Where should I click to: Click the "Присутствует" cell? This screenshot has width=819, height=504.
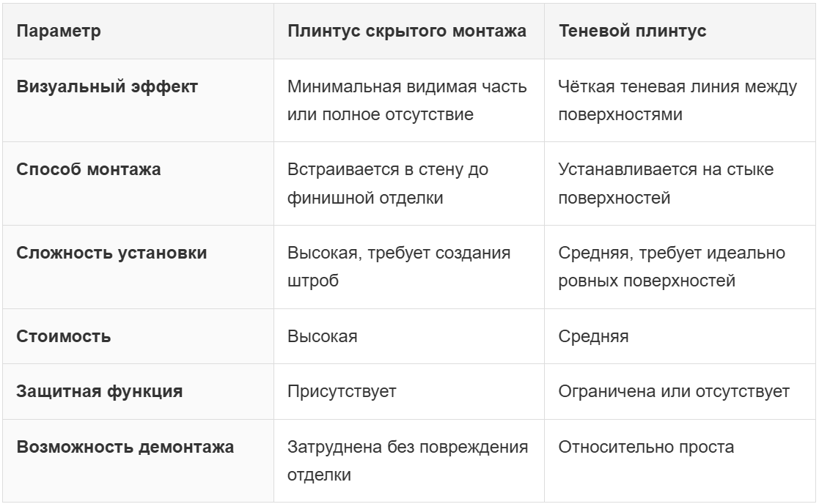click(342, 391)
